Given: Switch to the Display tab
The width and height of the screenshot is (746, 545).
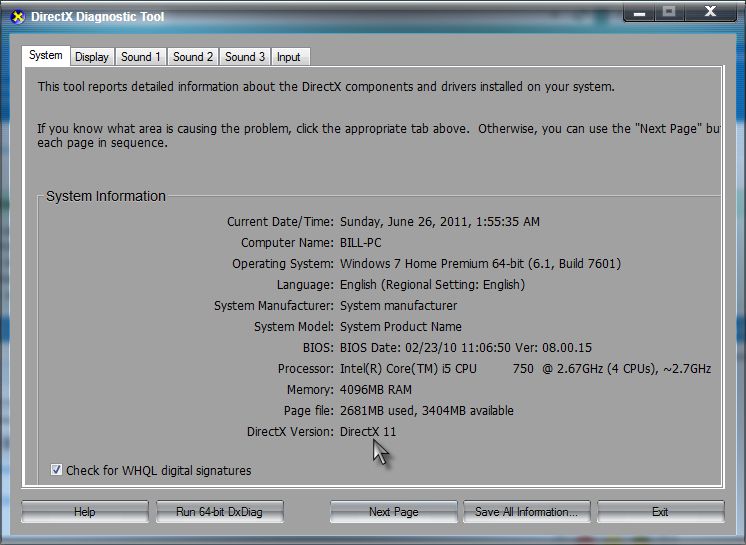Looking at the screenshot, I should pos(92,57).
